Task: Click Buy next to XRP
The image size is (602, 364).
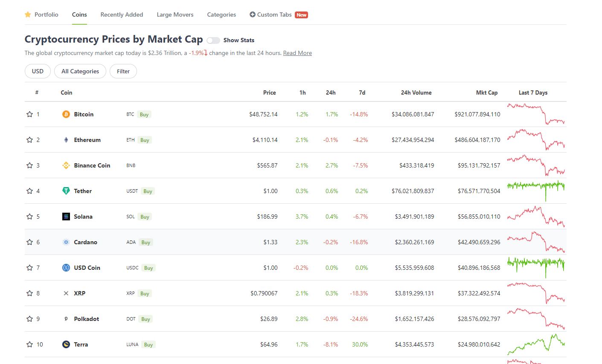Action: point(145,293)
